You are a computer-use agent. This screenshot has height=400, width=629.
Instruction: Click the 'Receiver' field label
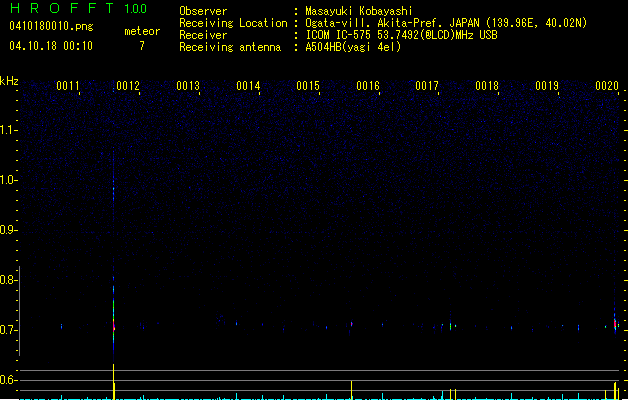click(x=203, y=35)
